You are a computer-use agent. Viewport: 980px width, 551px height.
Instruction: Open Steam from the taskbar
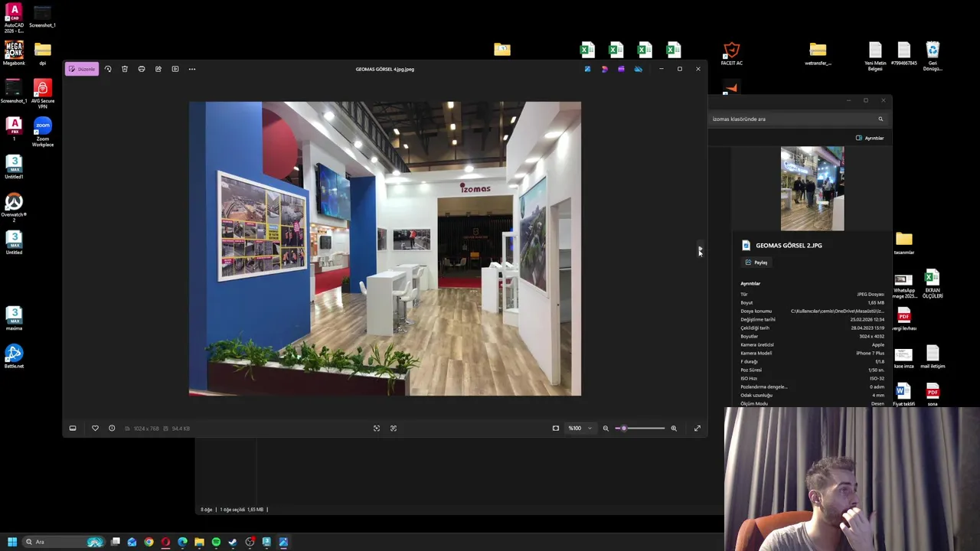[x=233, y=542]
